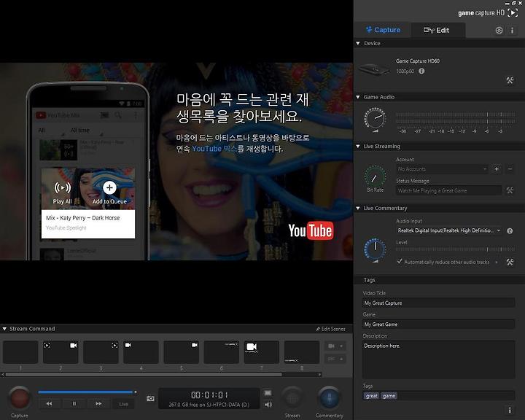Open the Realtek Digital Input audio dropdown

[448, 230]
